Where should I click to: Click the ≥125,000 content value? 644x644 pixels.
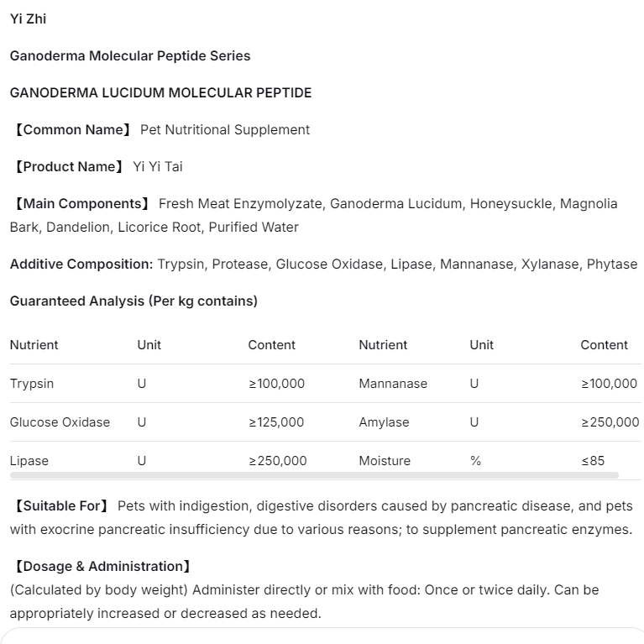click(x=276, y=422)
